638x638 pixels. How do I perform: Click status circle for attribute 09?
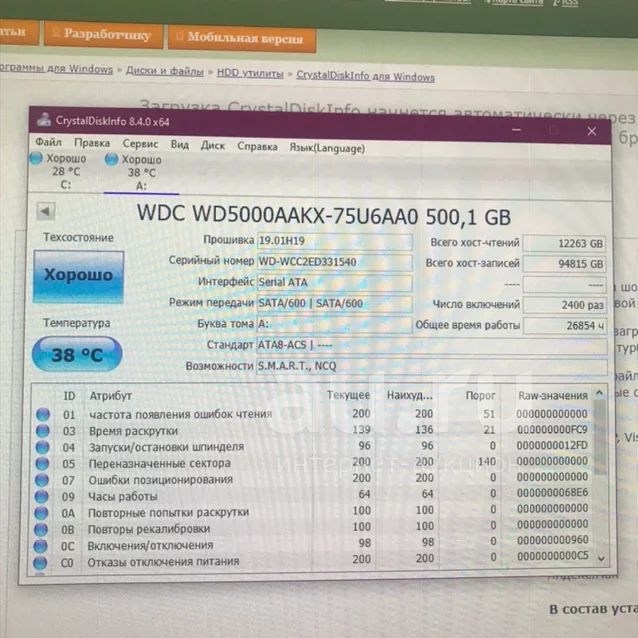(41, 496)
